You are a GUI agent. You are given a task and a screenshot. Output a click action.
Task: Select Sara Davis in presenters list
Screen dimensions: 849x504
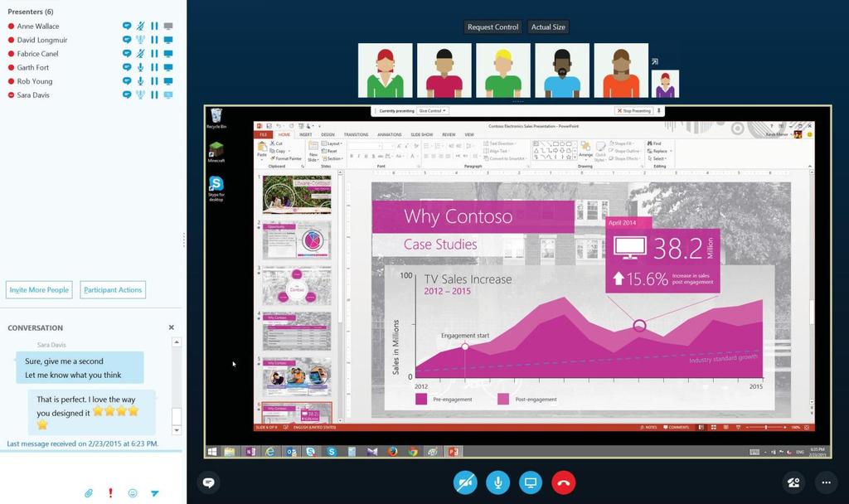[x=33, y=94]
